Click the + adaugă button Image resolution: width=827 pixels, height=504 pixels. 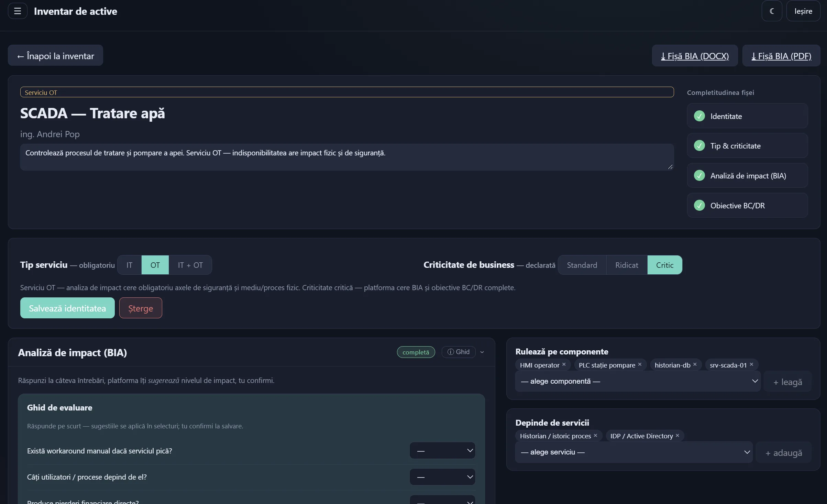[x=784, y=452]
